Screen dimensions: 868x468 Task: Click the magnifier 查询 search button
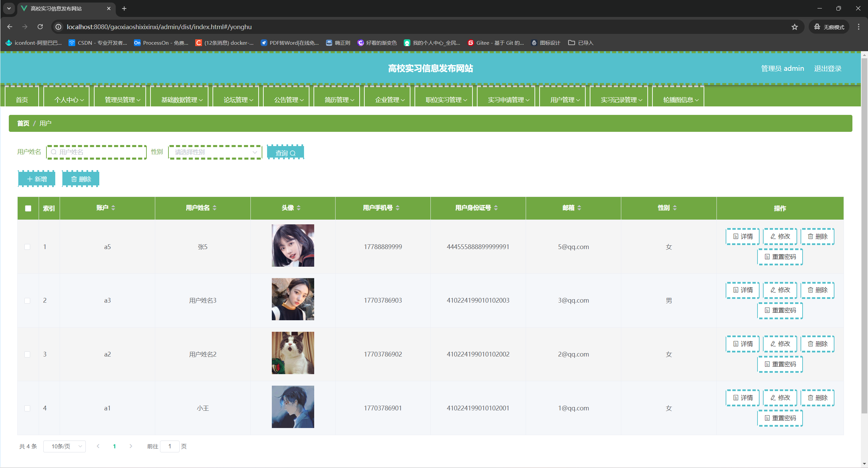(285, 153)
